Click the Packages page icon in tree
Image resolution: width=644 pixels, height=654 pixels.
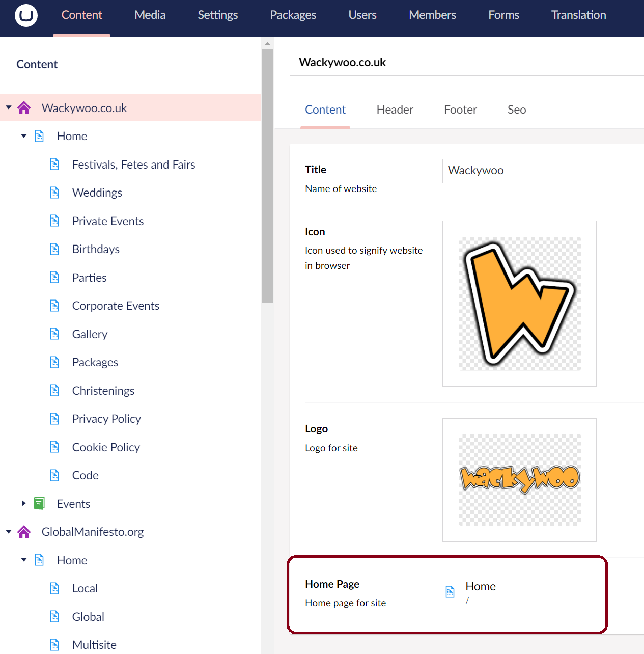point(54,362)
